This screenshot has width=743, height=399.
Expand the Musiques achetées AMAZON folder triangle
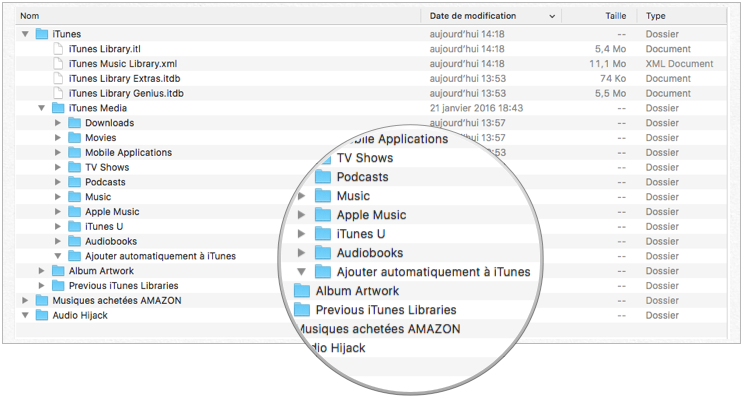[25, 300]
